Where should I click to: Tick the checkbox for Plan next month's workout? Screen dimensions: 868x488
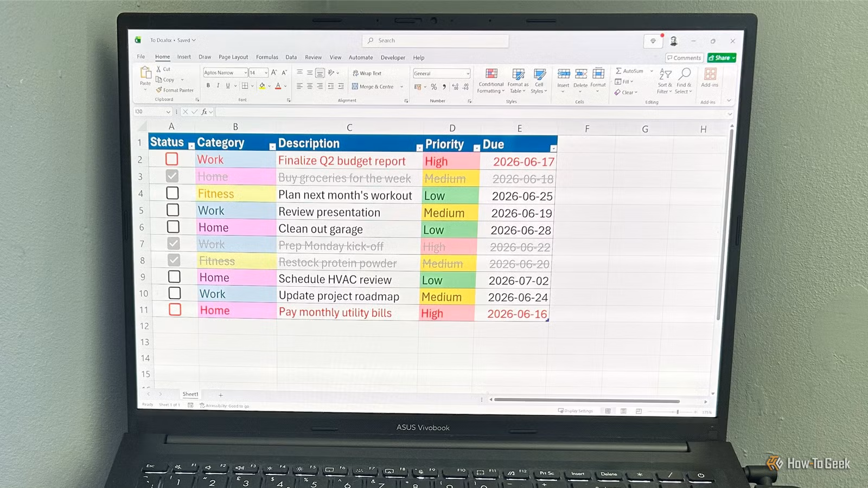coord(173,192)
